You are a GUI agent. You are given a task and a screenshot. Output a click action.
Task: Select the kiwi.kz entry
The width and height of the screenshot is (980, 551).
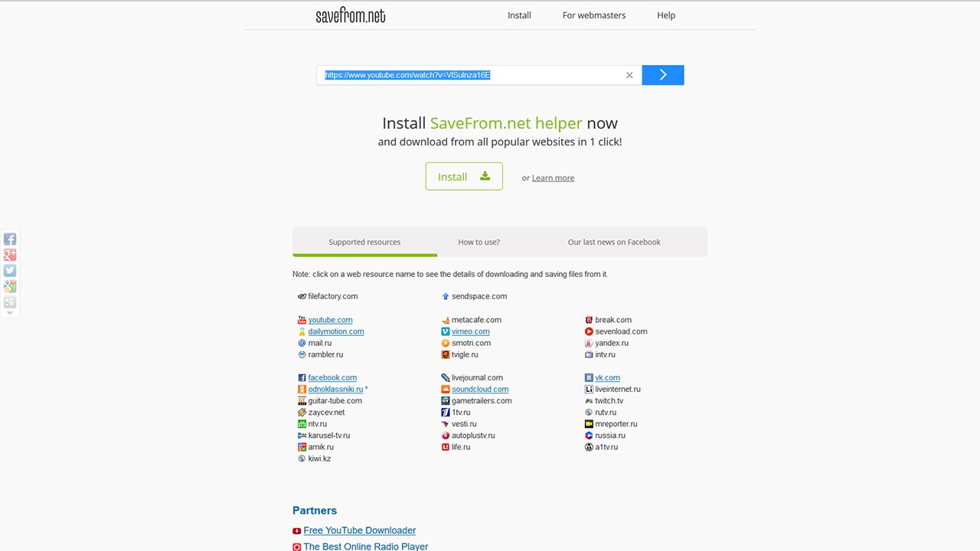[319, 458]
